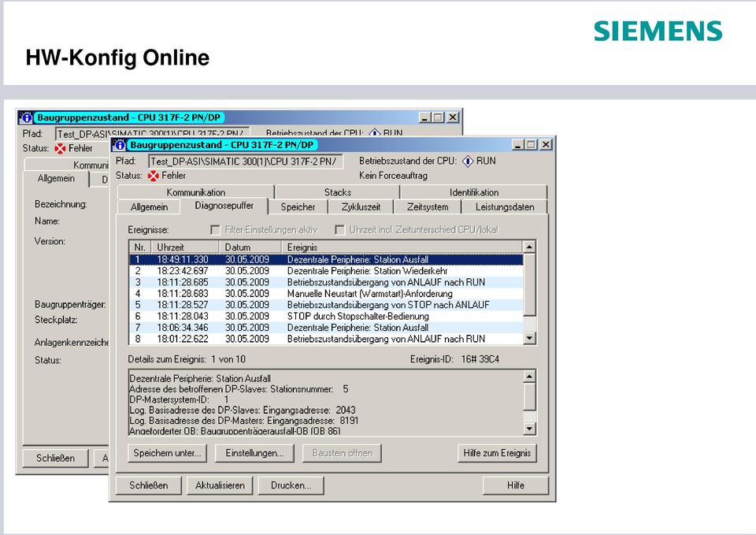Click the Ereignis column header
The height and width of the screenshot is (535, 756).
point(402,247)
